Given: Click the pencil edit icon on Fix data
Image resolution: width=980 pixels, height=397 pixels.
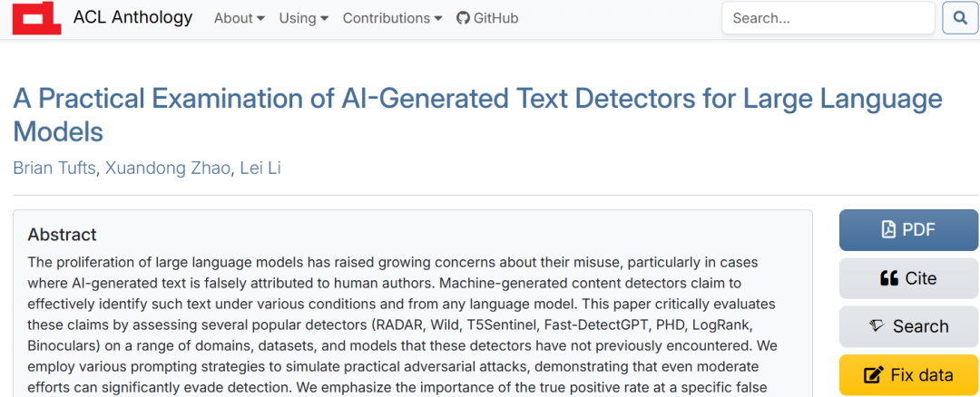Looking at the screenshot, I should (873, 375).
